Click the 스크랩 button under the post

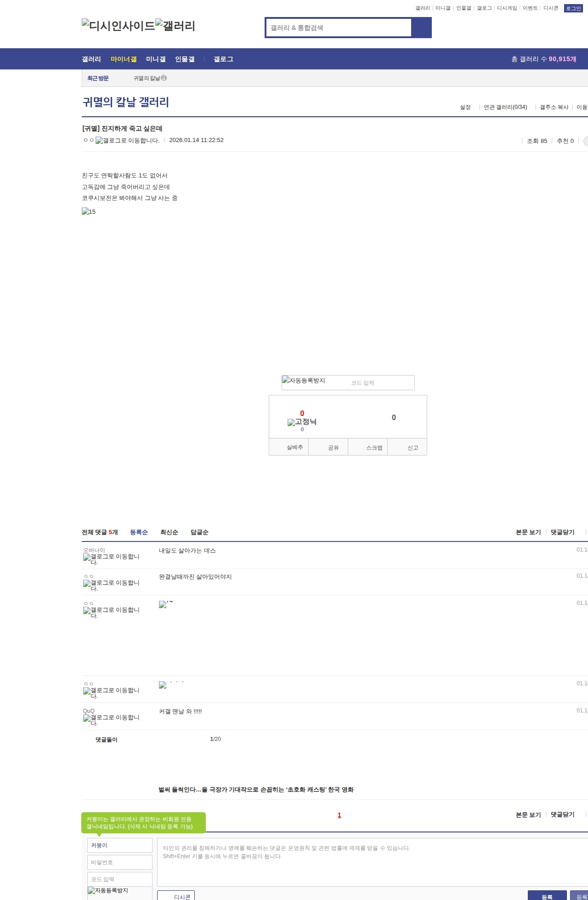(x=374, y=448)
